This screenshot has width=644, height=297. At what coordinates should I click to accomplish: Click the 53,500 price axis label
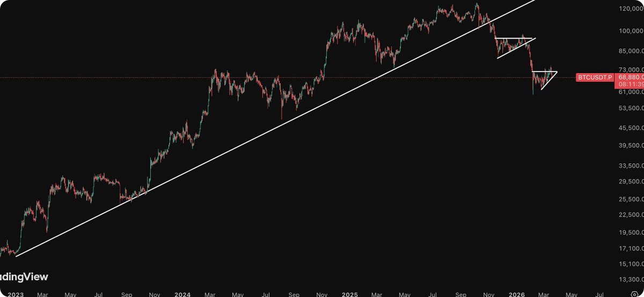(631, 108)
